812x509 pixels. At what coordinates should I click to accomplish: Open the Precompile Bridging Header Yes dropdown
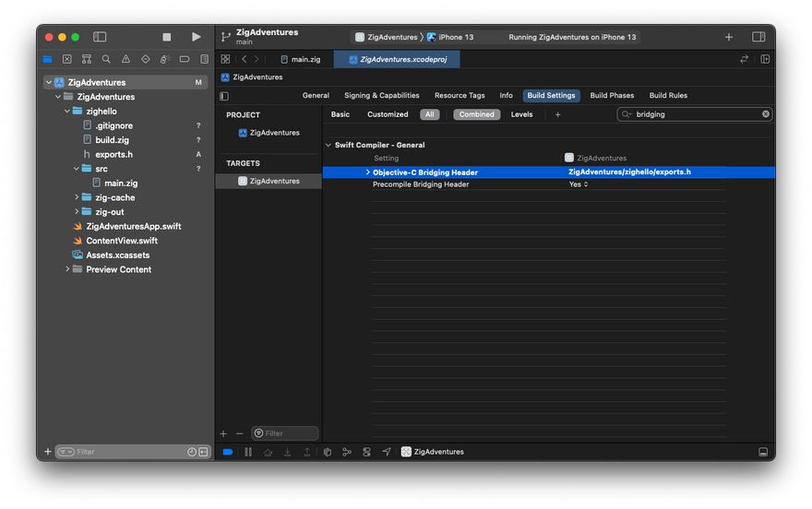point(579,184)
